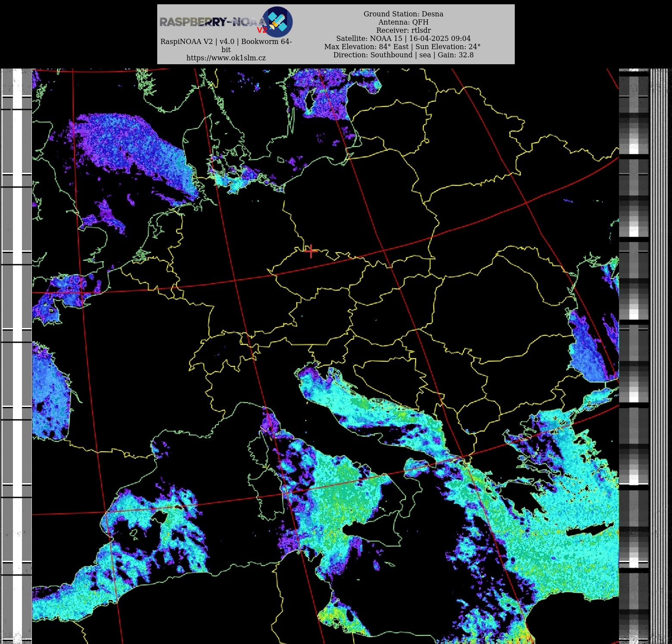This screenshot has width=672, height=644.
Task: Click the RASPBERRY-NOAA logo text
Action: [x=213, y=22]
